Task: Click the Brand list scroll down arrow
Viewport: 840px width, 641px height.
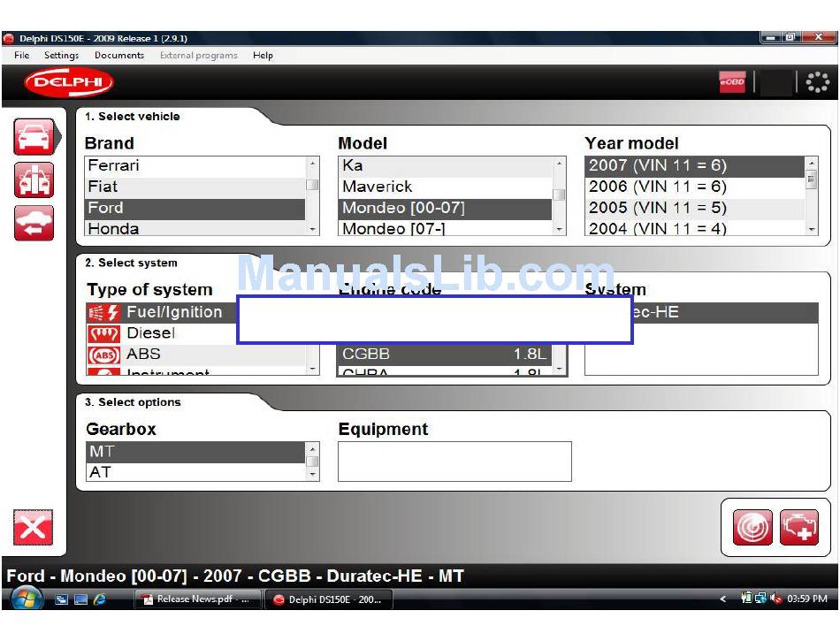Action: 312,229
